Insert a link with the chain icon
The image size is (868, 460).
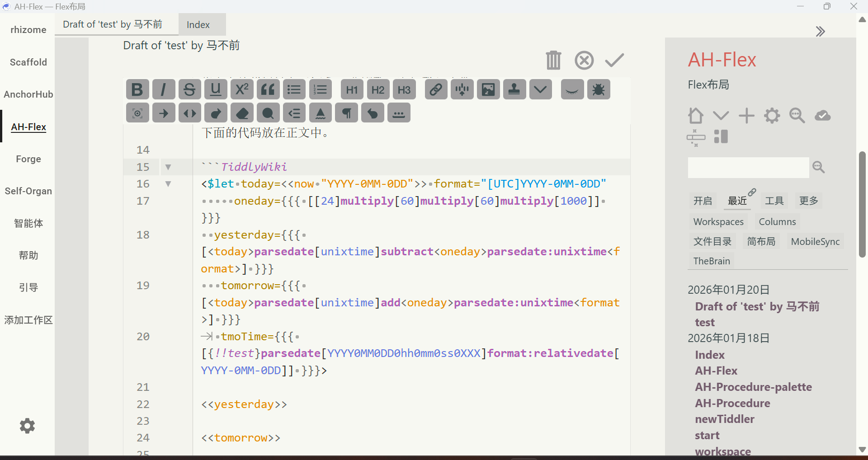point(436,89)
